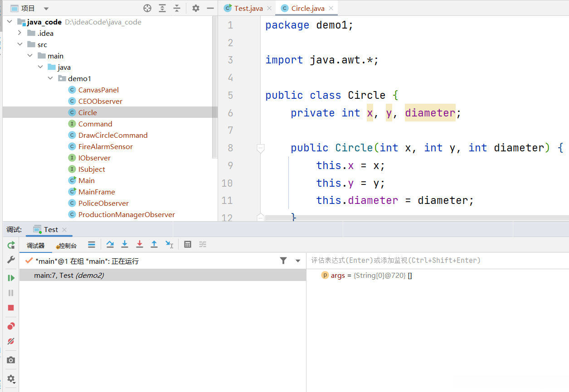Collapse the demo1 package node
Viewport: 569px width, 392px height.
pyautogui.click(x=50, y=78)
